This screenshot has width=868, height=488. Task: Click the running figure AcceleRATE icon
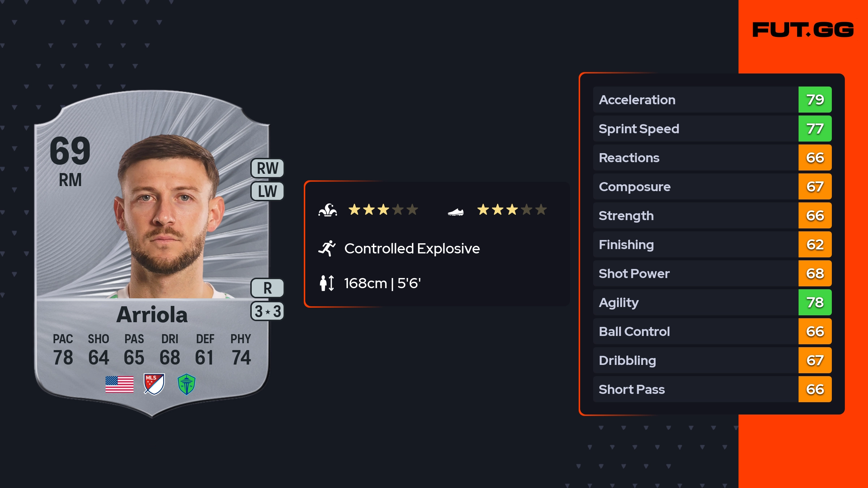click(x=327, y=248)
